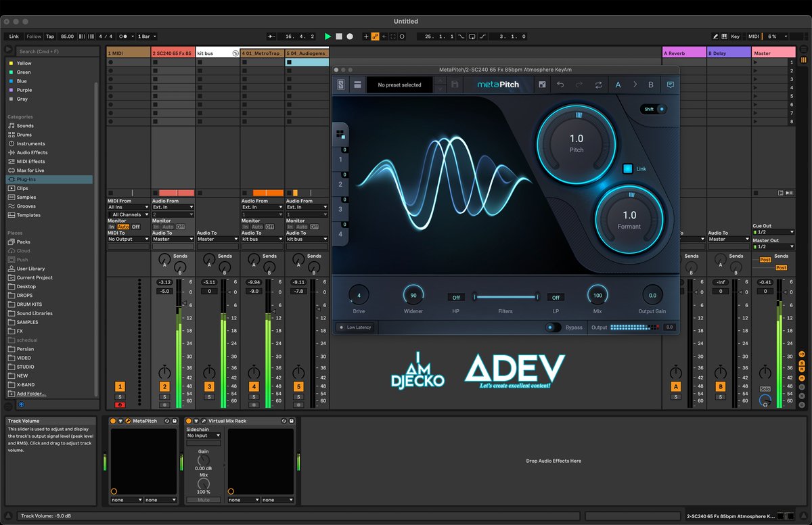
Task: Click the Filters range slider bar
Action: (506, 296)
